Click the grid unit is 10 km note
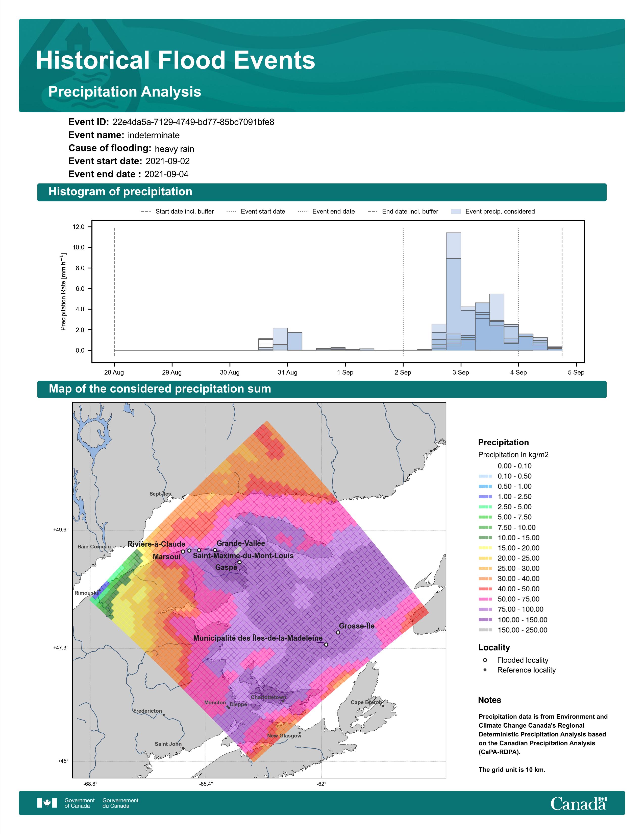This screenshot has height=834, width=644. [512, 770]
